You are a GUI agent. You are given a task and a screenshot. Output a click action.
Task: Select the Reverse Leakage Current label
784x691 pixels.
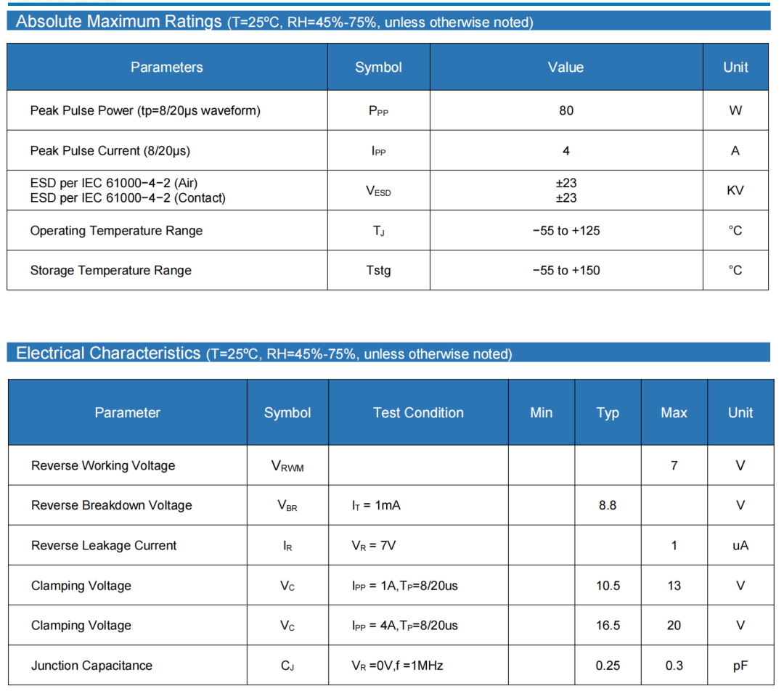click(104, 546)
